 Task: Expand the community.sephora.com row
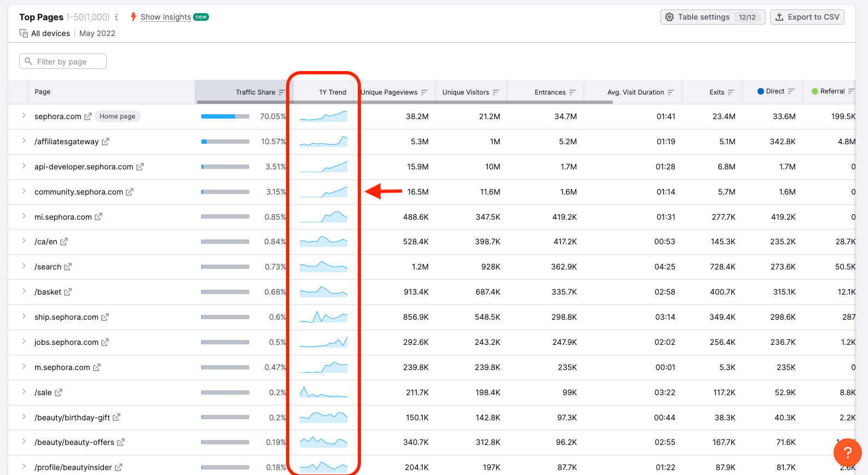tap(24, 191)
